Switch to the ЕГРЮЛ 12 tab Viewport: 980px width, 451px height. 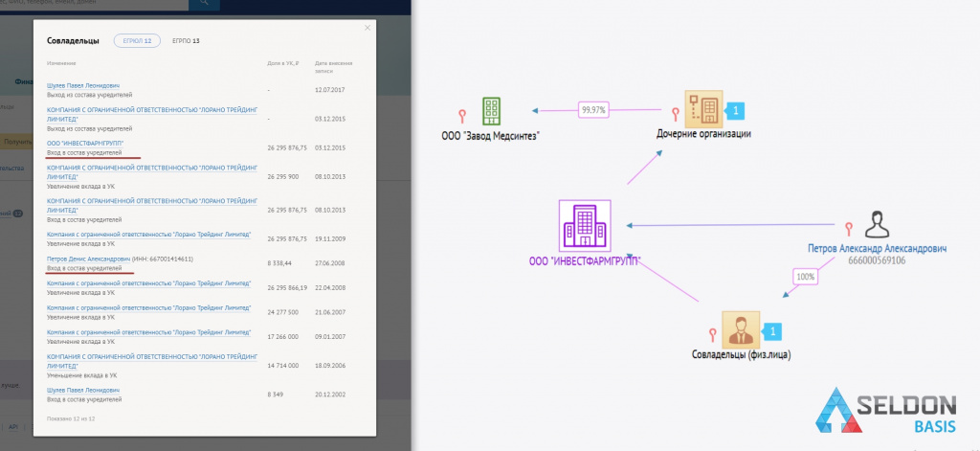(137, 40)
